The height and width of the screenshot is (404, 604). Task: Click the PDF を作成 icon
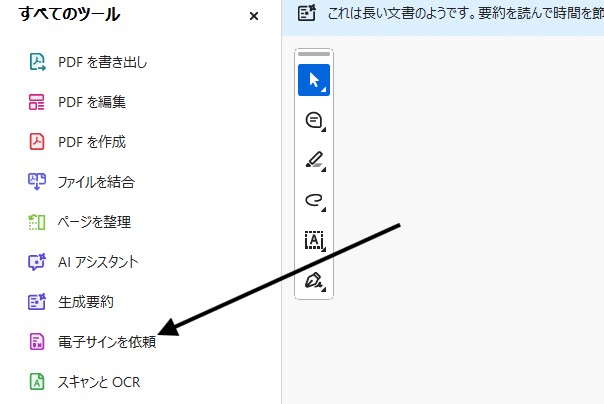pos(37,142)
